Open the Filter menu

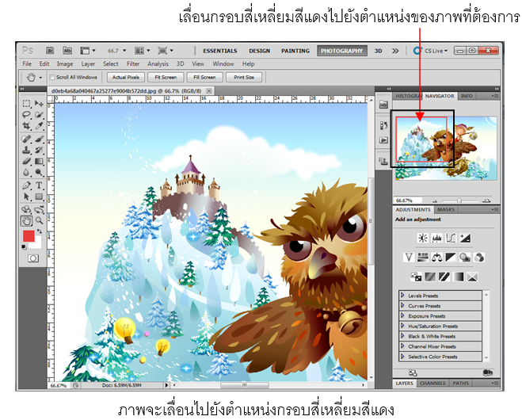133,63
